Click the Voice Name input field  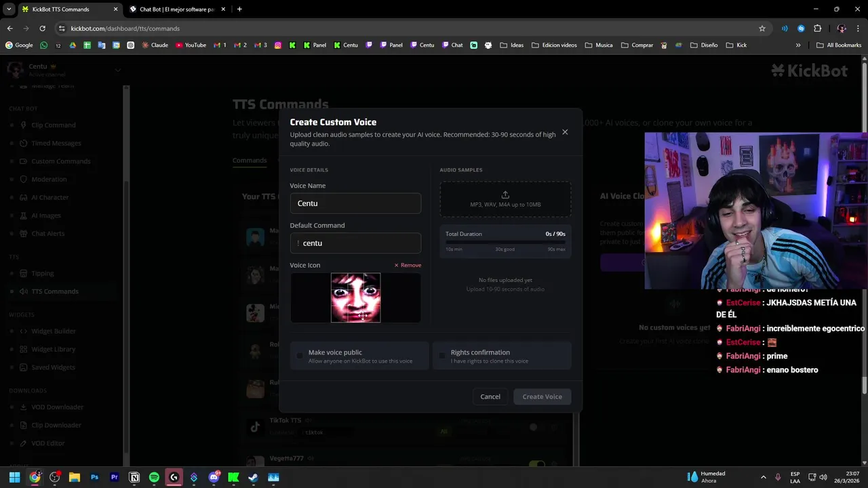[x=355, y=203]
